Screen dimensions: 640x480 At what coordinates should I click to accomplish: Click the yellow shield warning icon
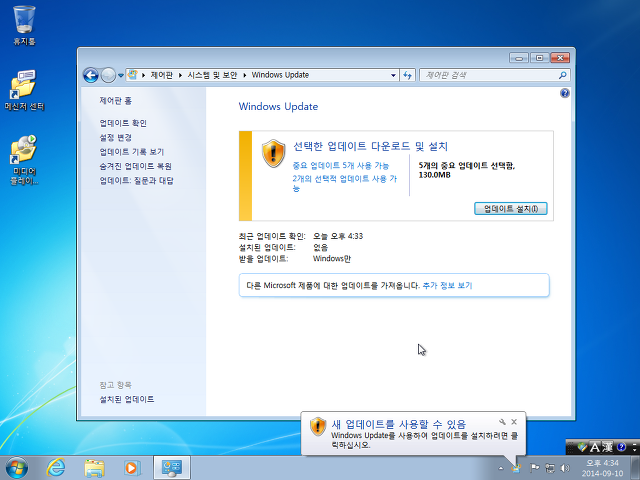click(x=273, y=153)
